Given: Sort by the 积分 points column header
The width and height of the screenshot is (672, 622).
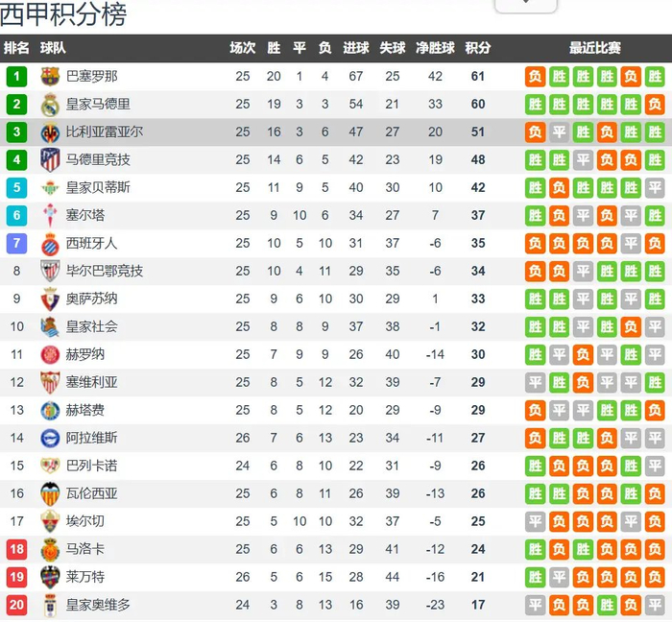Looking at the screenshot, I should [477, 48].
